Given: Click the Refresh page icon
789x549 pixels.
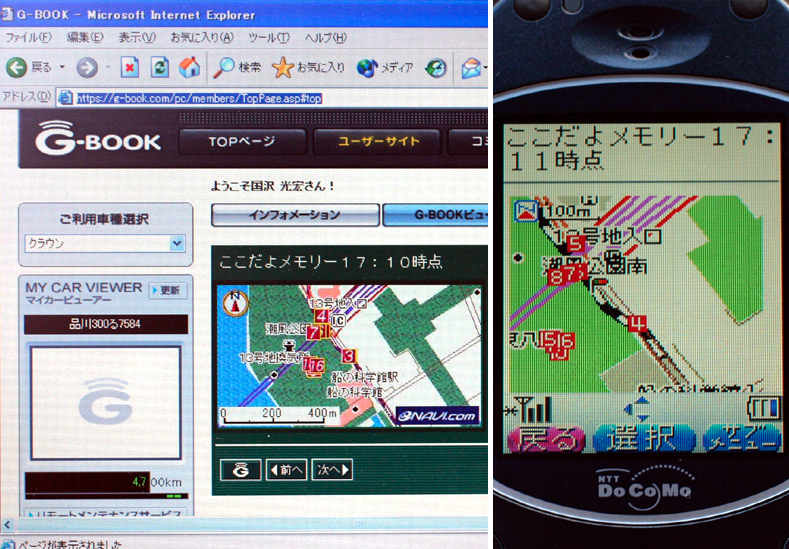Looking at the screenshot, I should [160, 67].
